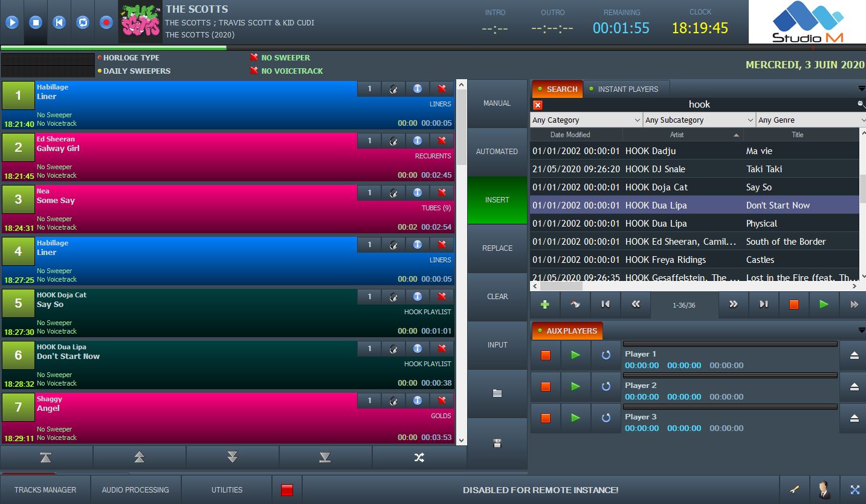
Task: Move selected track to playlist top
Action: pyautogui.click(x=46, y=457)
